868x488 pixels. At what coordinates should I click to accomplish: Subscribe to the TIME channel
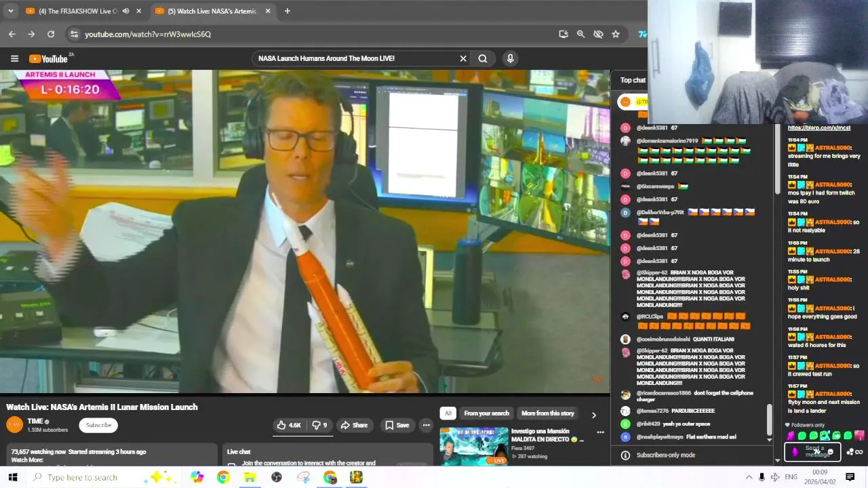(98, 425)
